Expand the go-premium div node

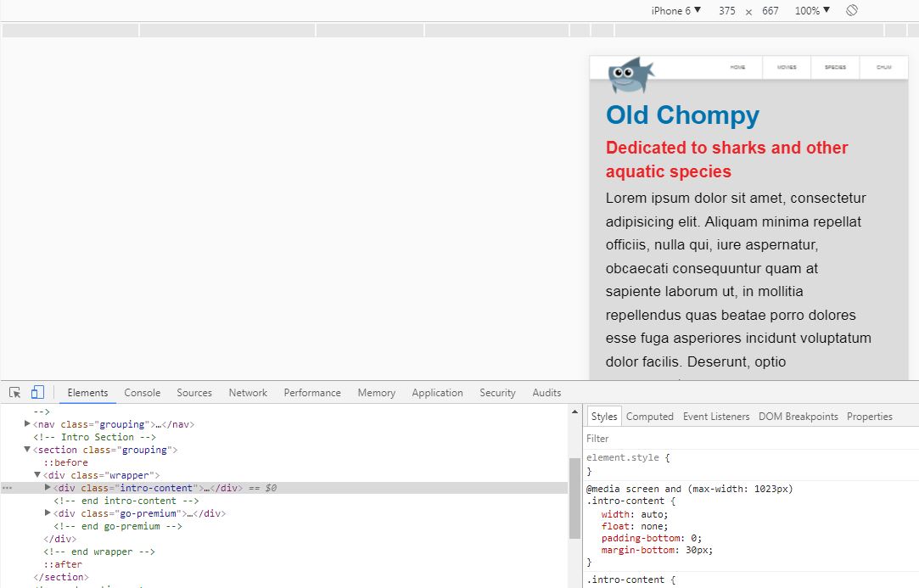pyautogui.click(x=48, y=513)
